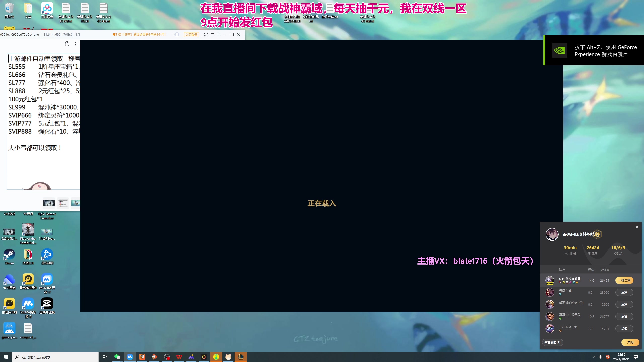Open Task View from the taskbar
The height and width of the screenshot is (362, 644).
point(104,357)
